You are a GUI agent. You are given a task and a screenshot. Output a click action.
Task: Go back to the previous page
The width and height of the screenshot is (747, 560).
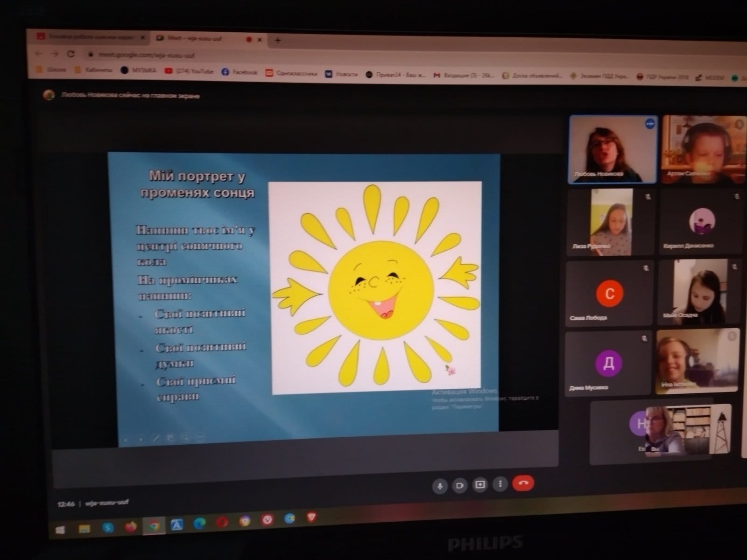39,53
